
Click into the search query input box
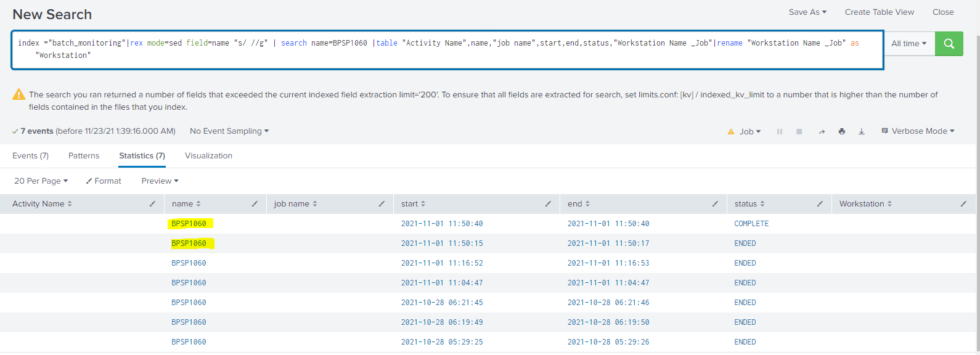click(447, 49)
